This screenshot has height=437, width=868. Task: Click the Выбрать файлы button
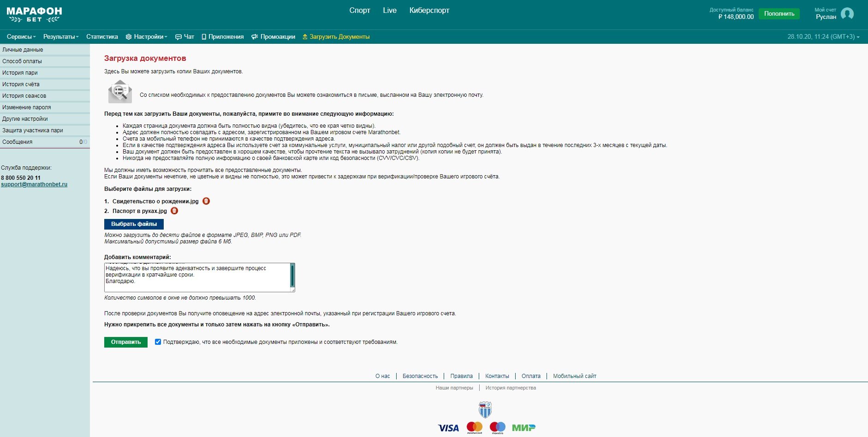click(x=134, y=224)
